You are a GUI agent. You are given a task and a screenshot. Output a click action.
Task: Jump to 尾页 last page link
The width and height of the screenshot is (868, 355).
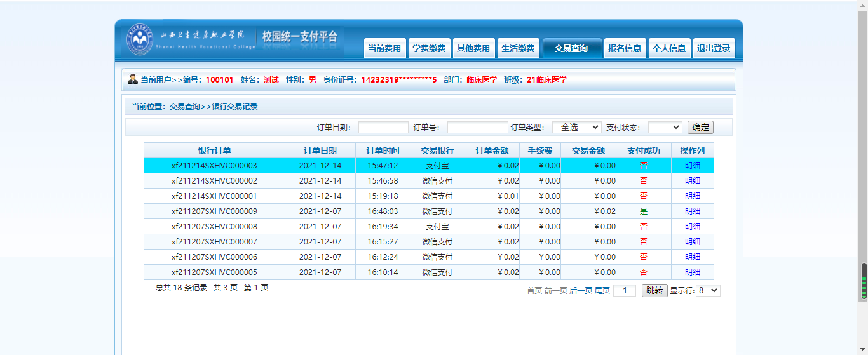(602, 290)
